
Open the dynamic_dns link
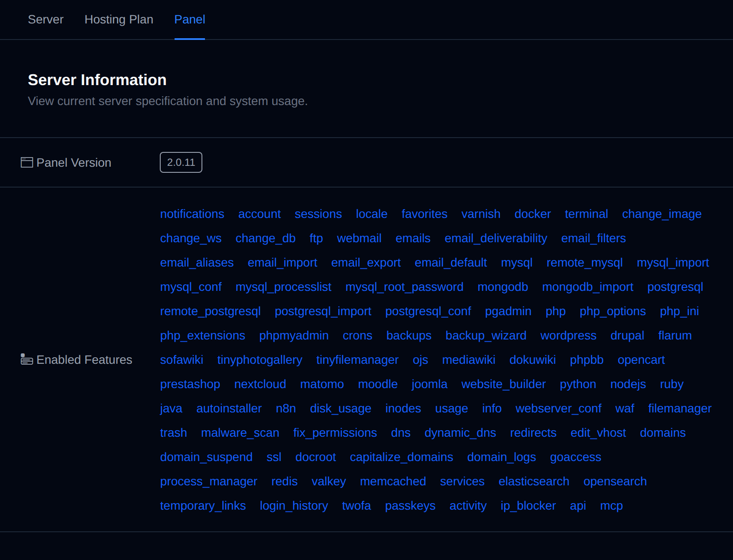tap(460, 433)
